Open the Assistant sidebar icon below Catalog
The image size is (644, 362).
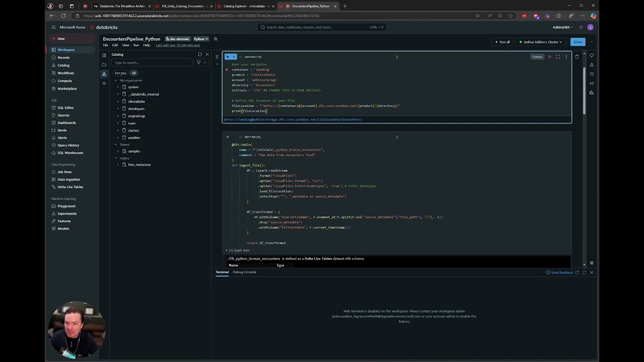pos(104,83)
